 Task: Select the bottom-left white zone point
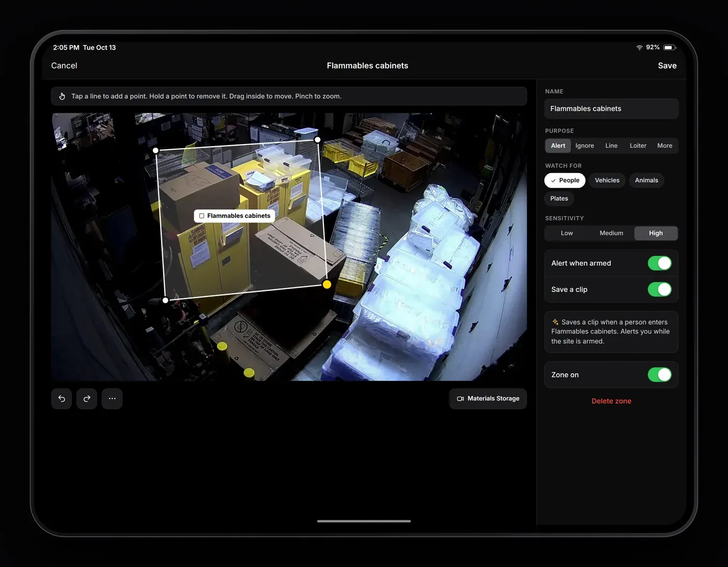(x=165, y=300)
